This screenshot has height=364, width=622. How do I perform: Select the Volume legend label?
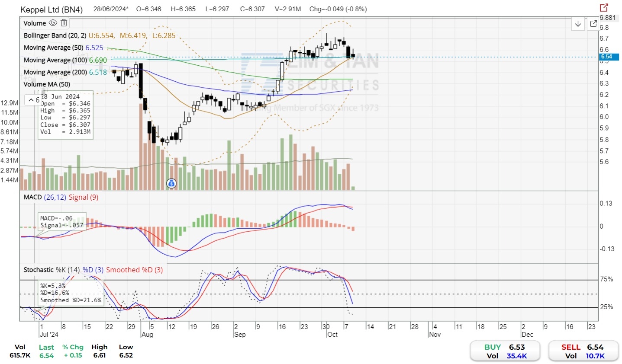pyautogui.click(x=35, y=23)
